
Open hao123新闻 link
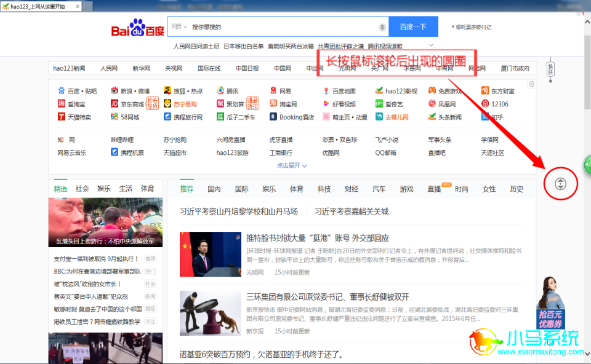point(69,68)
